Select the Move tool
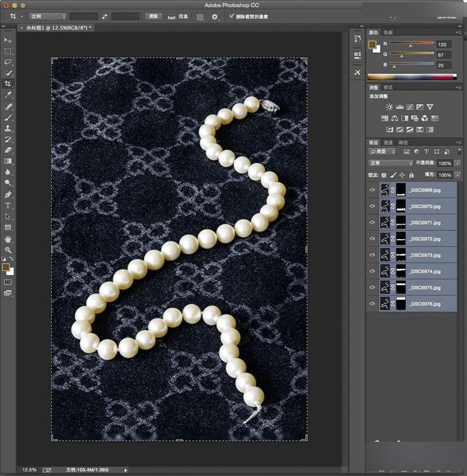This screenshot has height=476, width=467. click(8, 40)
